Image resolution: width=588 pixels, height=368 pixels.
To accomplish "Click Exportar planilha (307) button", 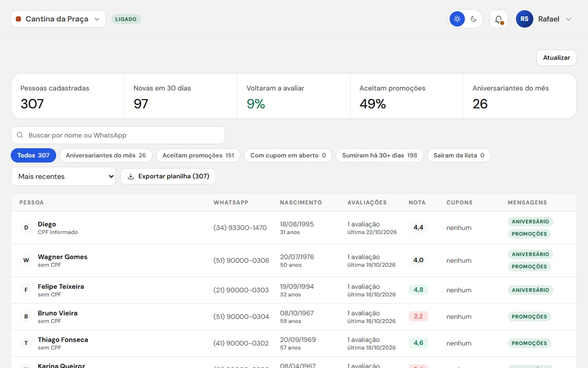I will (x=168, y=176).
